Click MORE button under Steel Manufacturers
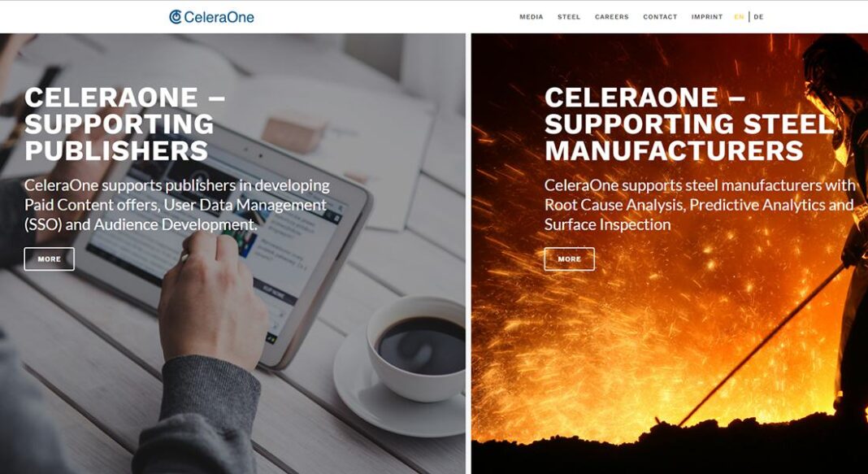868x474 pixels. tap(569, 259)
